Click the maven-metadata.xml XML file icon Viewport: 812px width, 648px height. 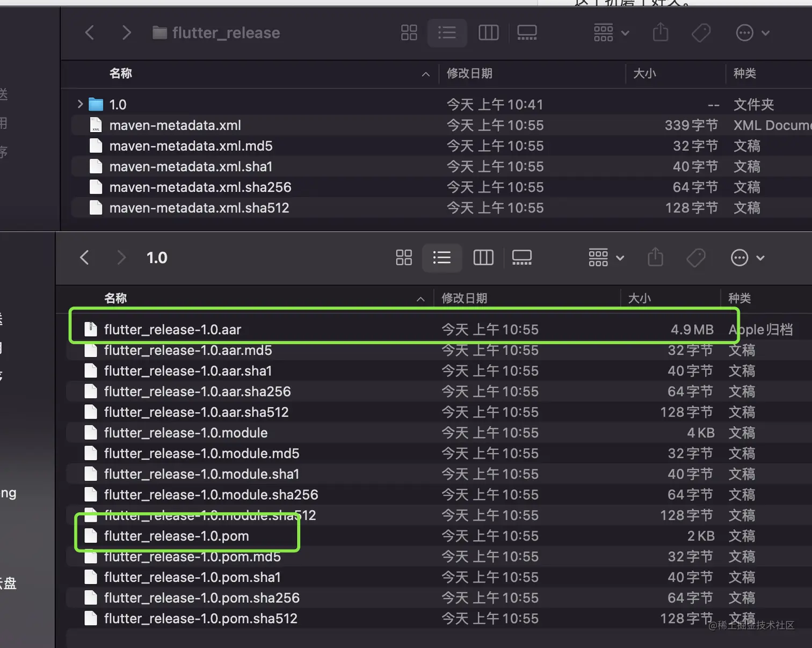pos(96,125)
